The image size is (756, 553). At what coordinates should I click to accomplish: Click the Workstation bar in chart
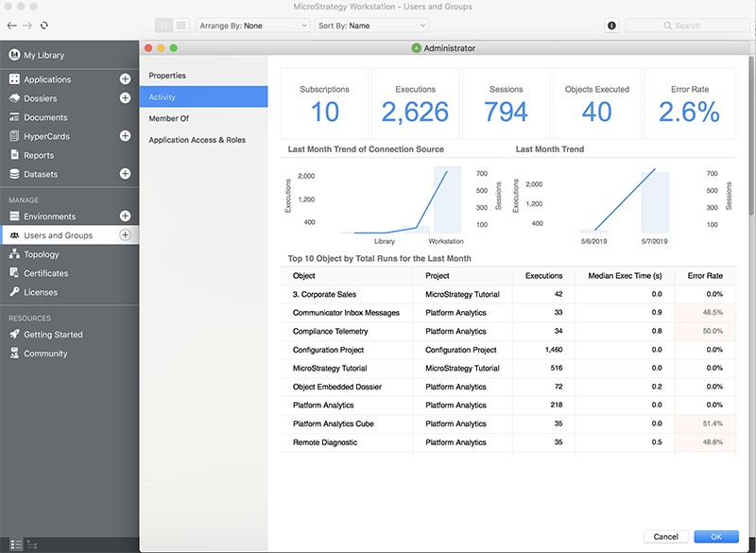coord(447,199)
